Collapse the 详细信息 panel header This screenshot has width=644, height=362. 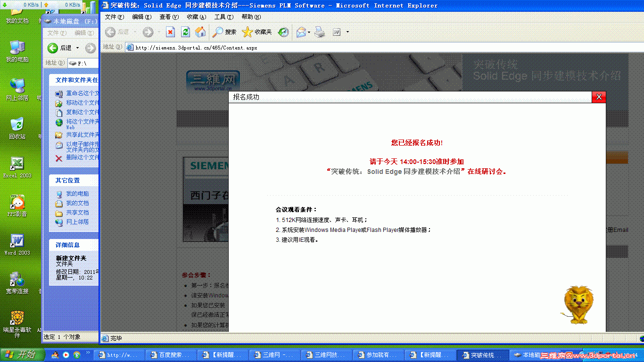[x=74, y=245]
